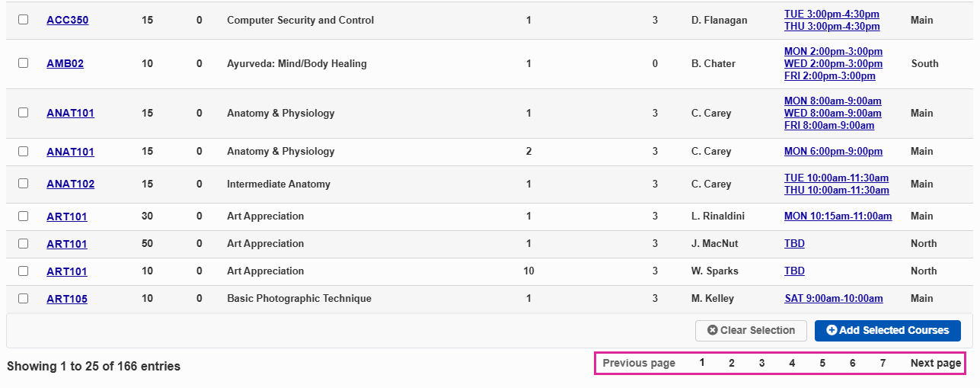This screenshot has width=980, height=388.
Task: Select the AMB02 Ayurveda course checkbox
Action: click(x=23, y=63)
